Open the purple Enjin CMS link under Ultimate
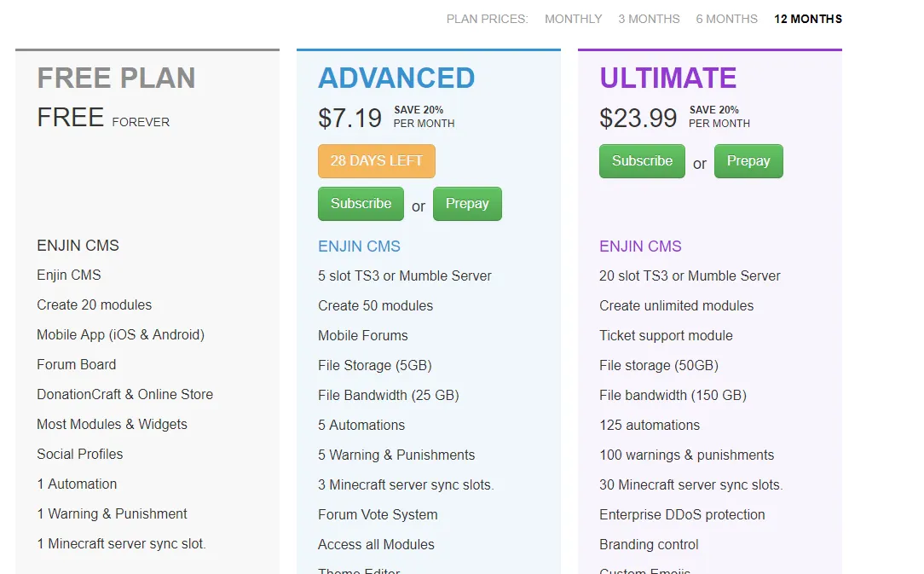Screen dimensions: 924x574 [640, 246]
